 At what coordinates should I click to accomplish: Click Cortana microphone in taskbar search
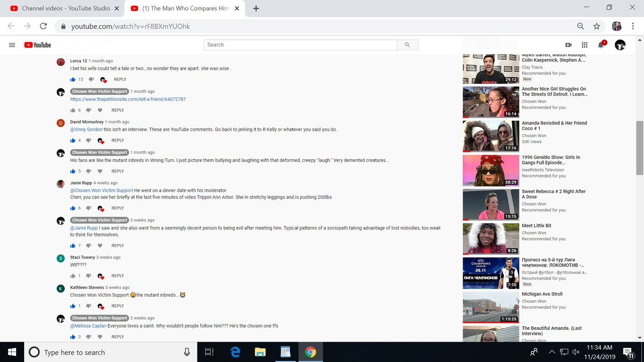pos(187,352)
